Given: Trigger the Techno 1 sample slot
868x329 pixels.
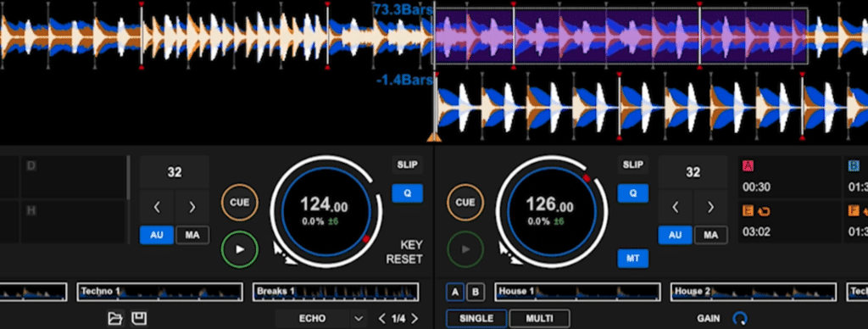Looking at the screenshot, I should coord(159,292).
